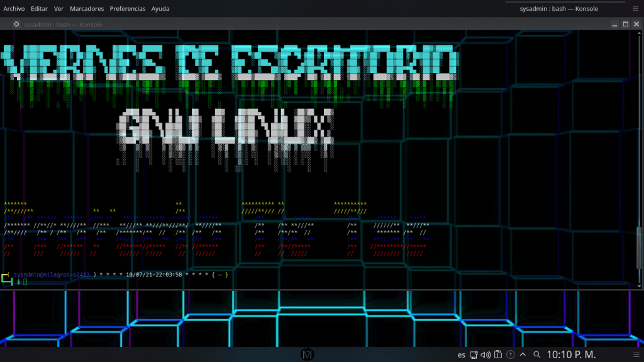Open the calendar from the 10:10 P. M. clock

pyautogui.click(x=571, y=354)
